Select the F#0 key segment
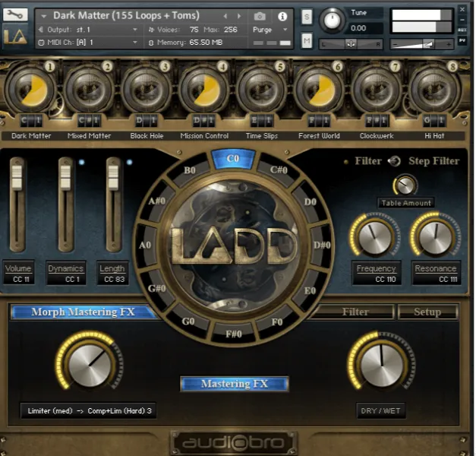The height and width of the screenshot is (456, 476). (x=234, y=334)
